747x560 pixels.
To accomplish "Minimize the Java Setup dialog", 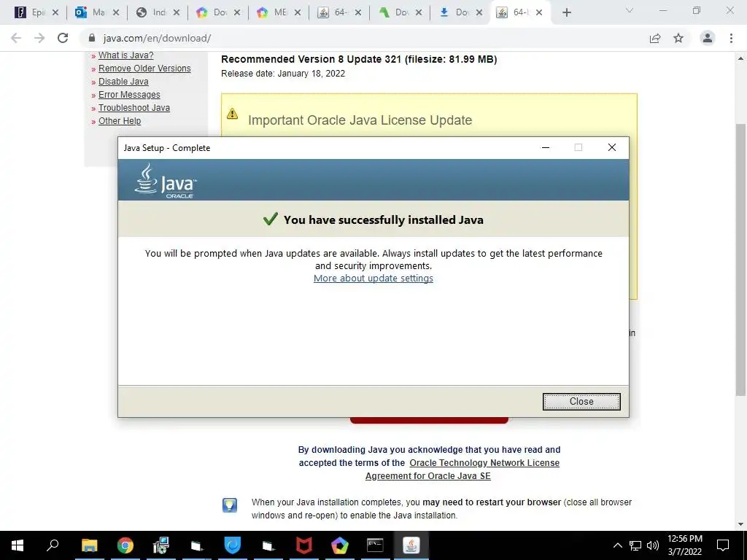I will pos(546,147).
